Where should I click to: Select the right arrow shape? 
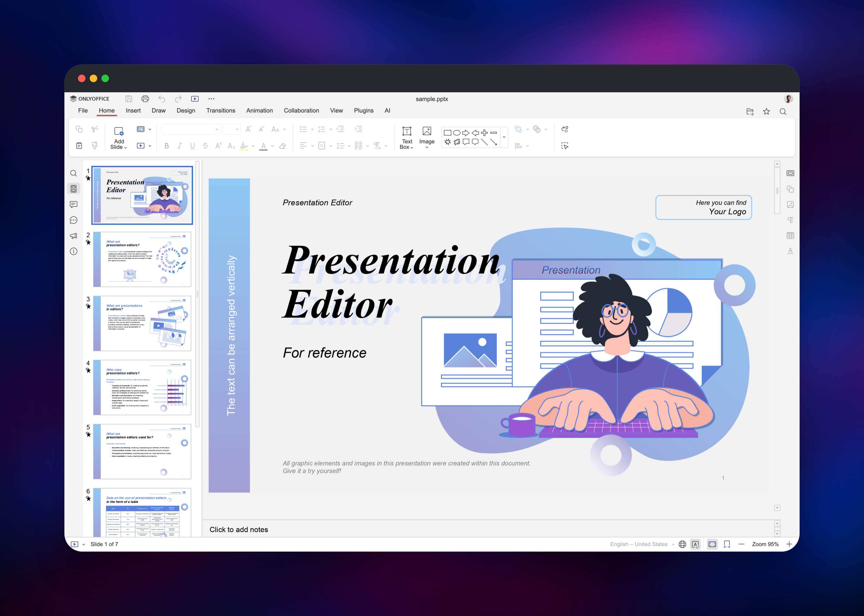[466, 133]
